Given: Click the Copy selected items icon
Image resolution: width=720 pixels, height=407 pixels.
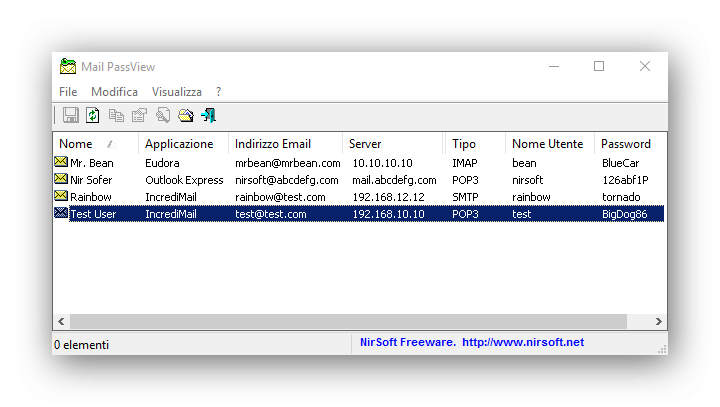Looking at the screenshot, I should pos(116,115).
